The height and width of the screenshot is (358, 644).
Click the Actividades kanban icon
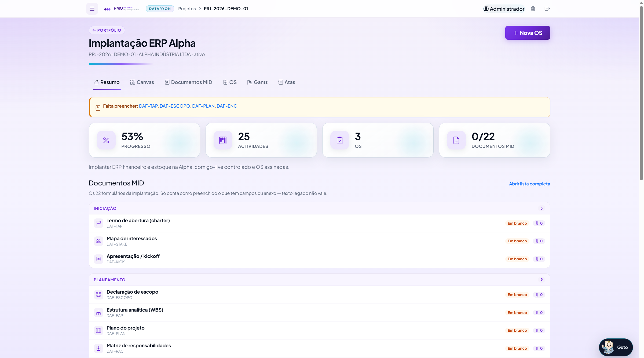pos(223,140)
